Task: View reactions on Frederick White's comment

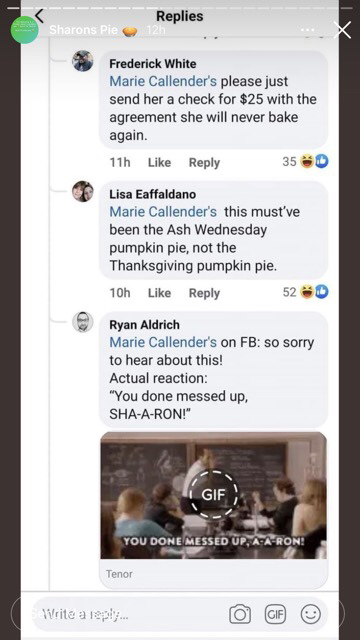Action: pos(306,162)
